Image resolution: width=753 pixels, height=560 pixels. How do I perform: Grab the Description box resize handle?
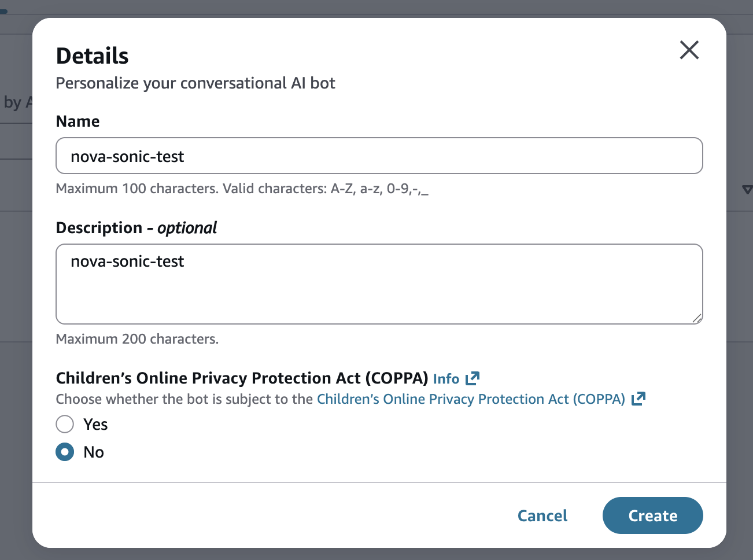pos(697,318)
